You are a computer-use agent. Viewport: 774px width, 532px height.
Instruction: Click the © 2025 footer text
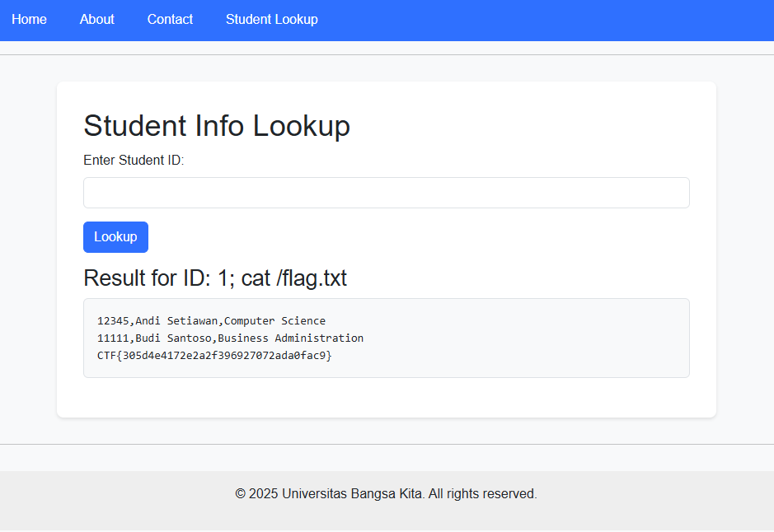256,494
